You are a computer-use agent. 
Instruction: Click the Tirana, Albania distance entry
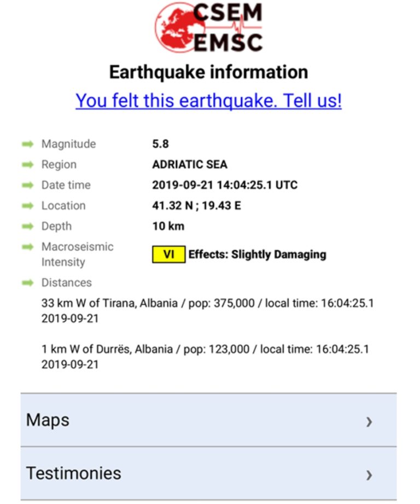point(207,310)
